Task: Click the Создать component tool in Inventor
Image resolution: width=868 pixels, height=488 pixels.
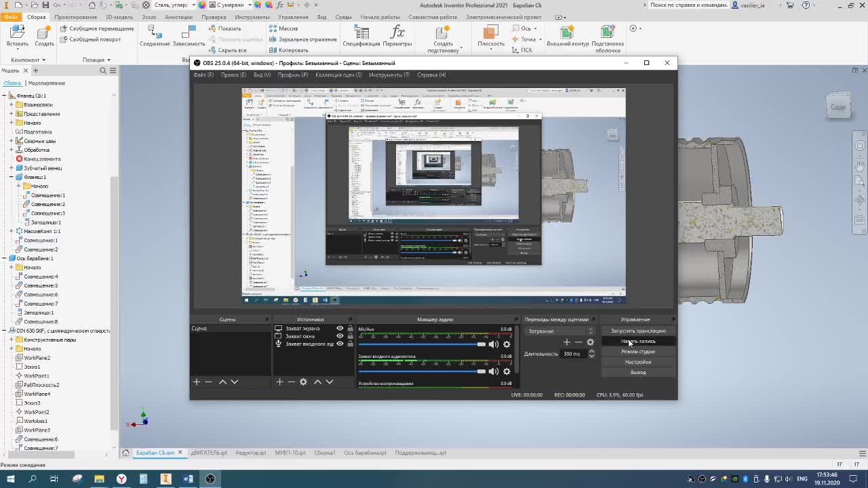Action: (44, 37)
